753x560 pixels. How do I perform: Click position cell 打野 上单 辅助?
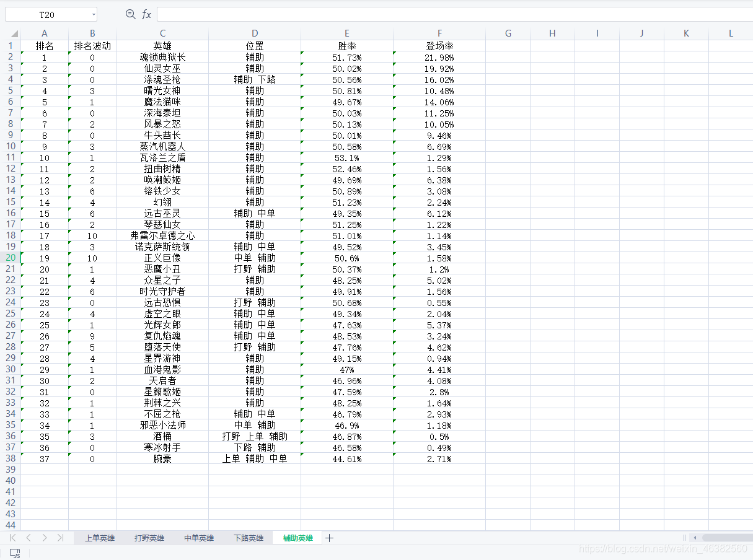click(255, 436)
